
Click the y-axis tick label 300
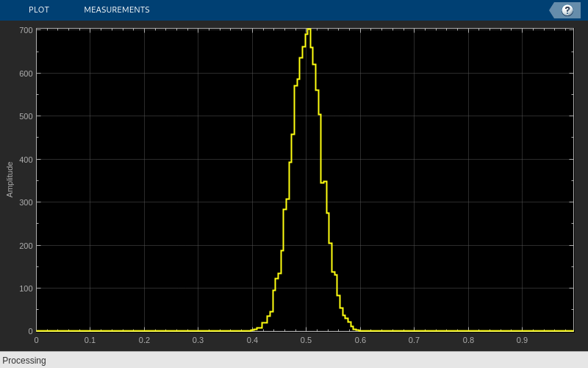[26, 202]
